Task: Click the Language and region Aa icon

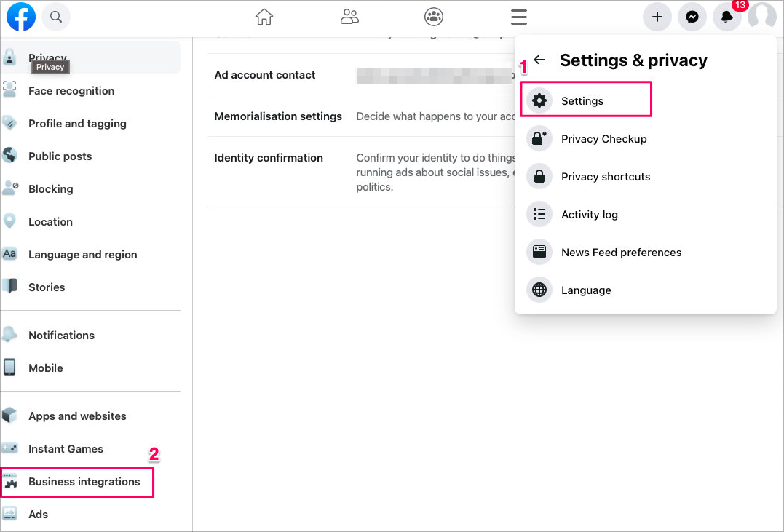Action: pyautogui.click(x=9, y=253)
